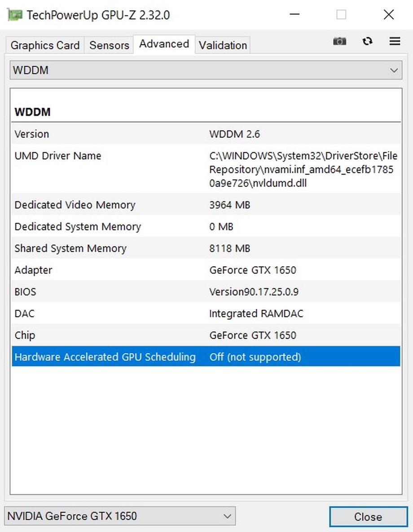Select the DAC row label

pos(24,313)
